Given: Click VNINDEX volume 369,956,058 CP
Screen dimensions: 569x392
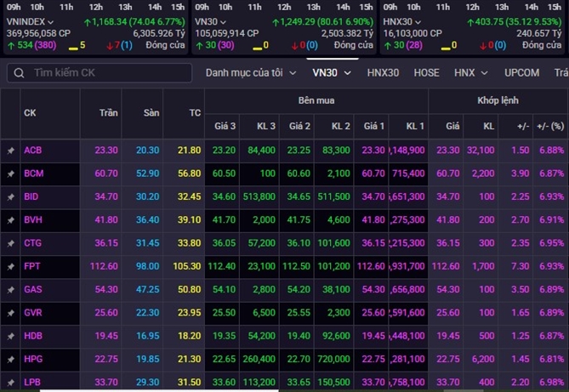Looking at the screenshot, I should pyautogui.click(x=38, y=34).
